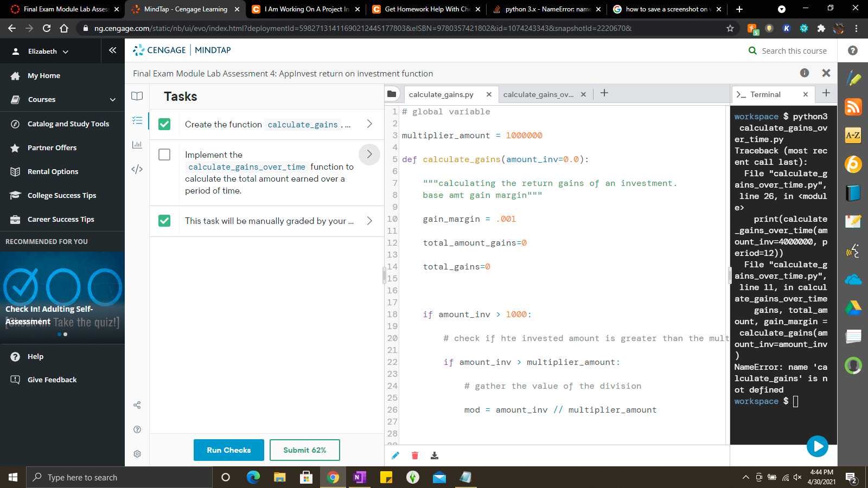Viewport: 868px width, 488px height.
Task: Open the file explorer folder icon
Action: [x=392, y=94]
